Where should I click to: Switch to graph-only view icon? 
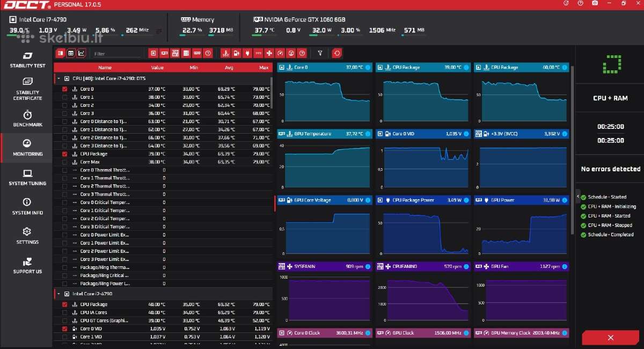click(81, 53)
